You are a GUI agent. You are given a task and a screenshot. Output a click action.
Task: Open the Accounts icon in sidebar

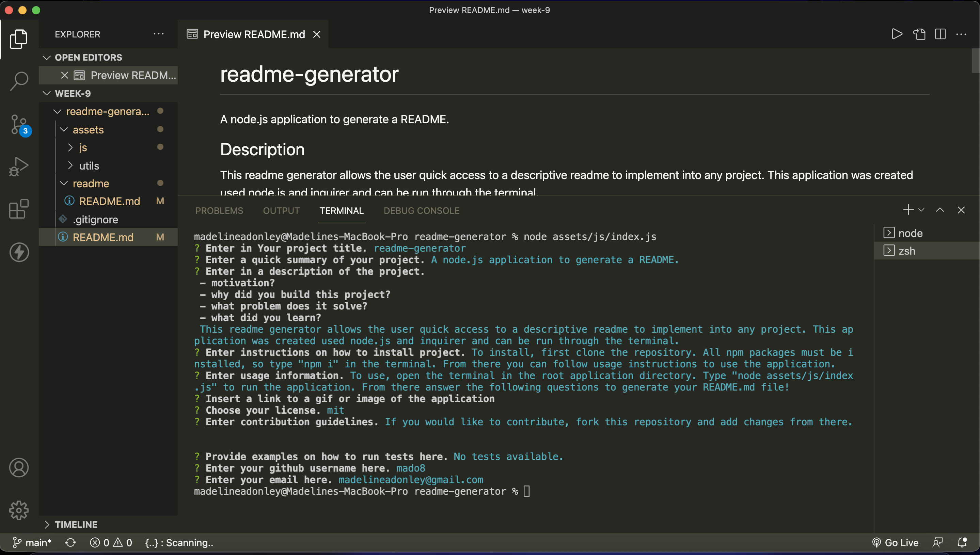point(19,468)
